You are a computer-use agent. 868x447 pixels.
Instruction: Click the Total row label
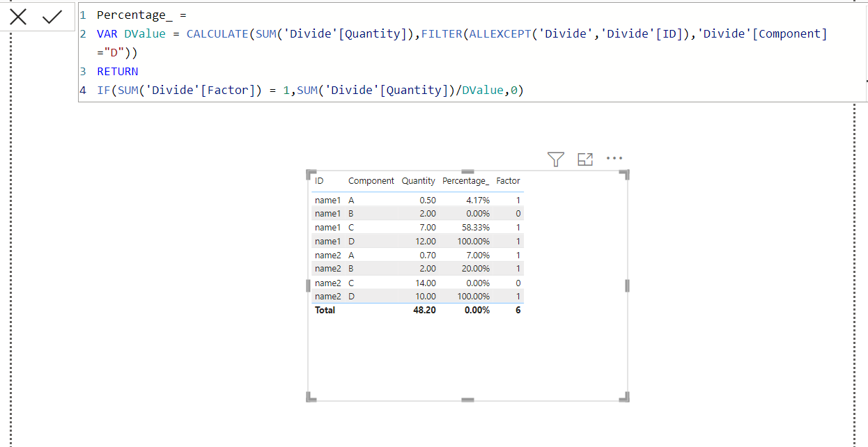tap(325, 310)
